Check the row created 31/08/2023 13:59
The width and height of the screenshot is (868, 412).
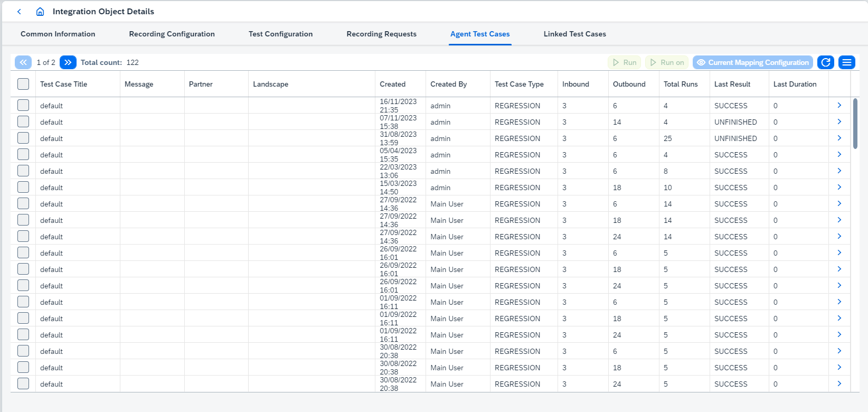coord(23,138)
